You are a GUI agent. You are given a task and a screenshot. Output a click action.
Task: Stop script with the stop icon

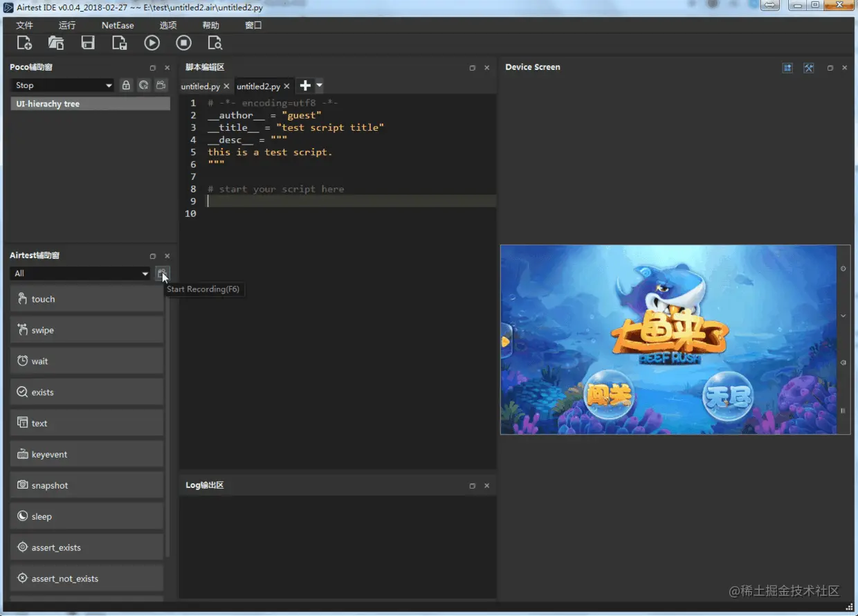183,43
